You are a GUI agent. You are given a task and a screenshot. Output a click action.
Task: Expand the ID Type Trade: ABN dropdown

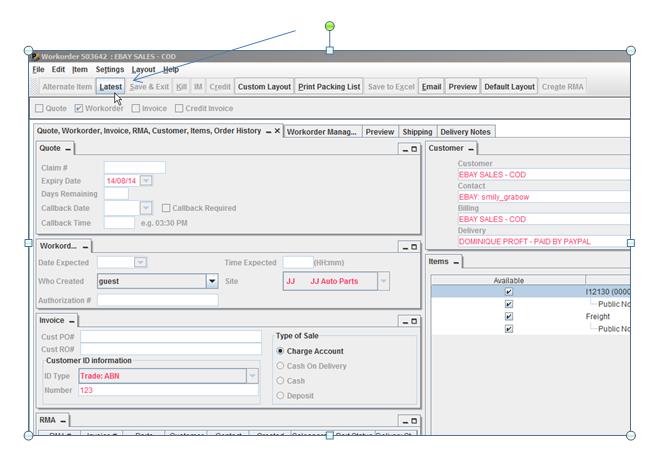[251, 376]
